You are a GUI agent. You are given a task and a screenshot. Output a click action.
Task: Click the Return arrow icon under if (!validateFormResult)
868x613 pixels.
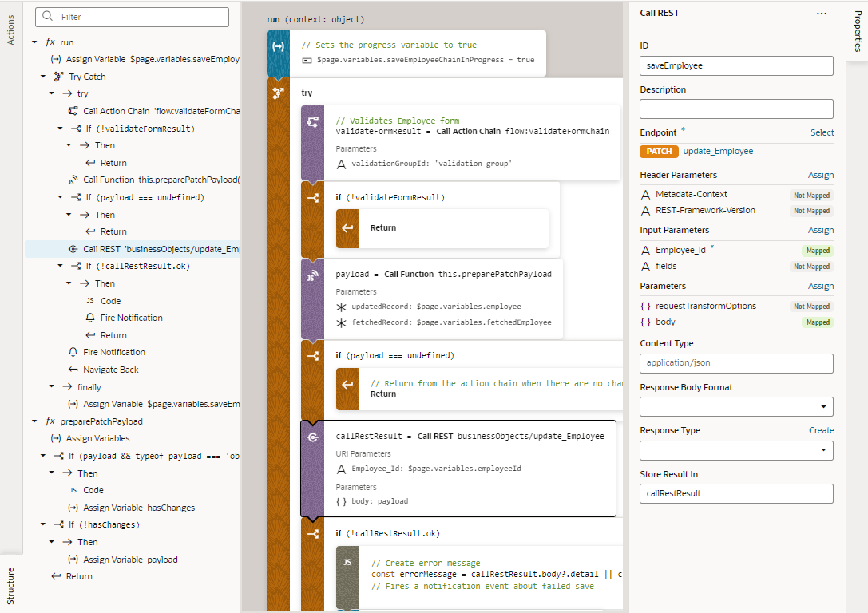click(347, 228)
